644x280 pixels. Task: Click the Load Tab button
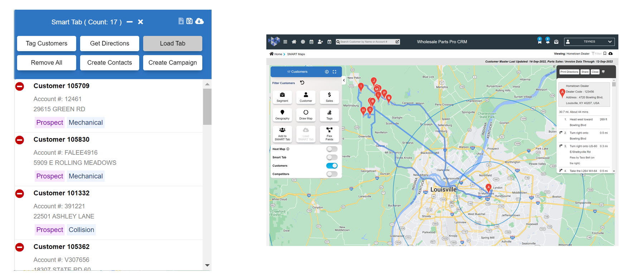pos(173,43)
